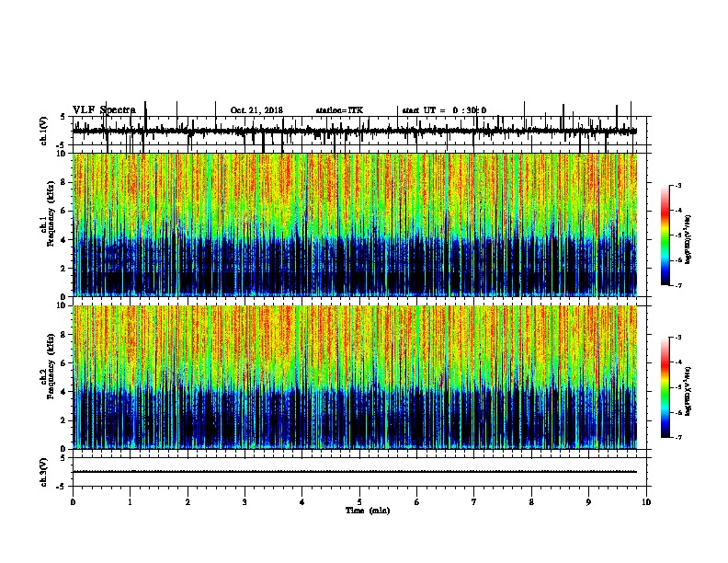Click the "-7" label on ch.2 color bar
Image resolution: width=728 pixels, height=563 pixels.
677,438
